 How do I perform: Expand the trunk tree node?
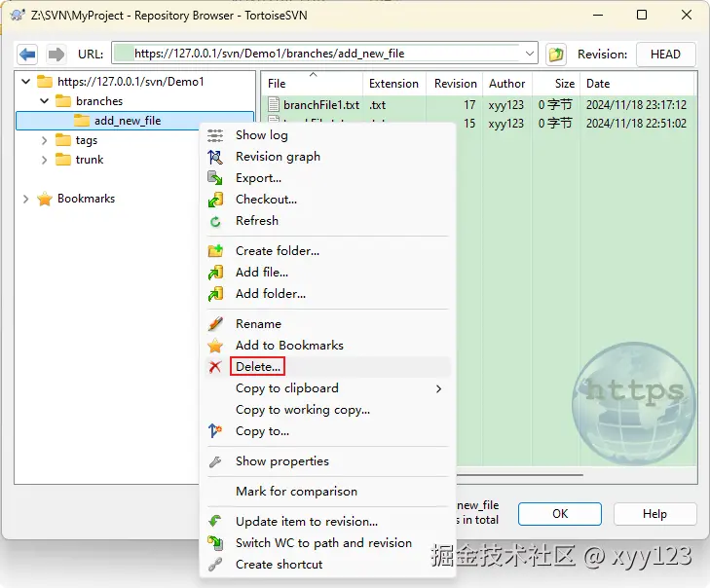point(45,160)
